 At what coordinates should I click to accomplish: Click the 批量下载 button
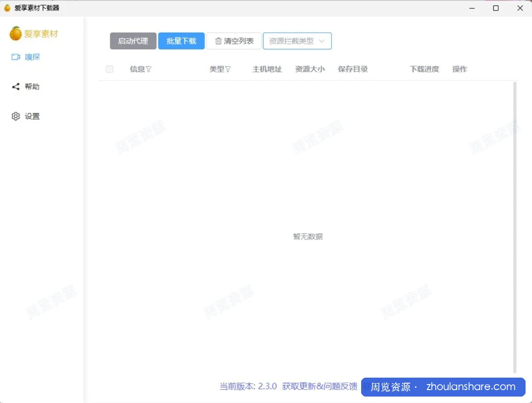click(x=181, y=41)
